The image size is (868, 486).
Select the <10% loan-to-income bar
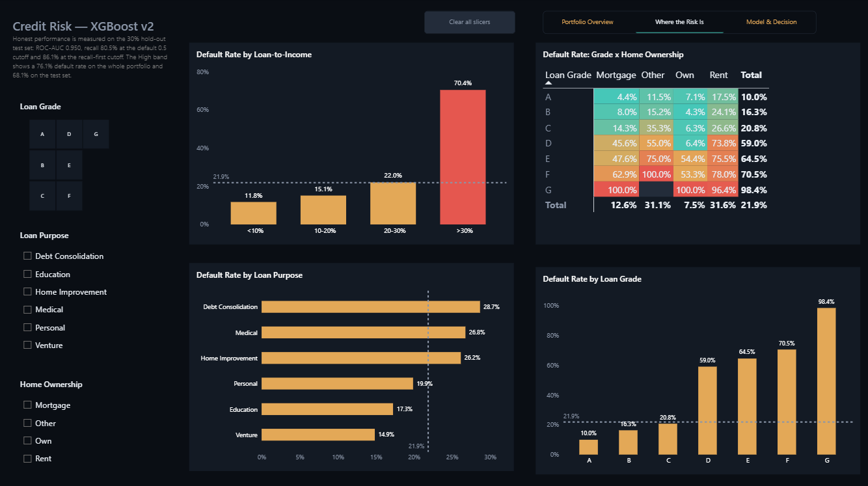point(253,213)
